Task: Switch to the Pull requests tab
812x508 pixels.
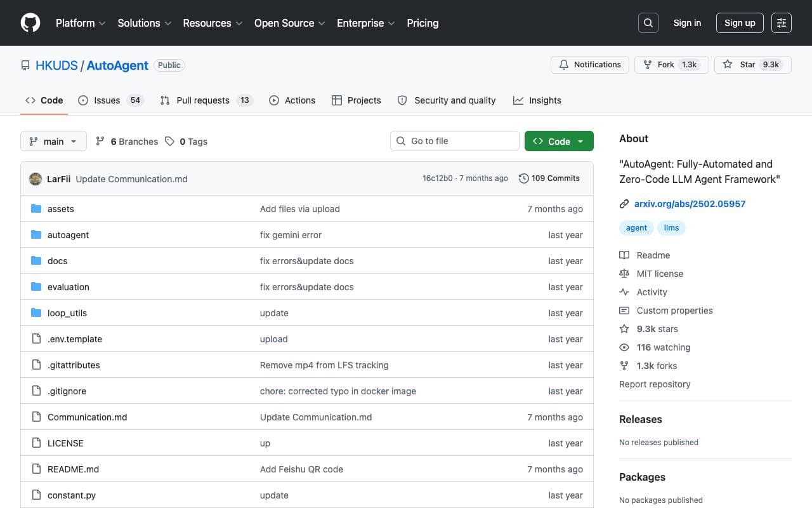Action: tap(206, 100)
